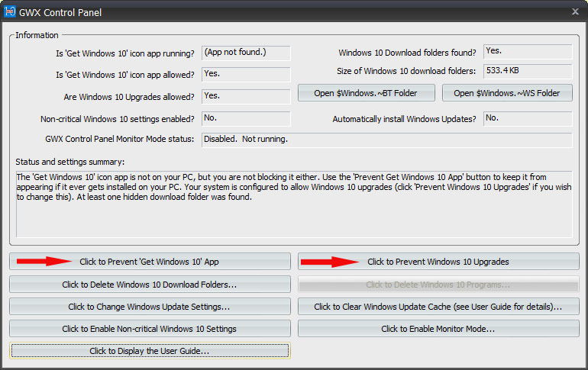
Task: Click 'Automatically install Windows Updates?' label
Action: pos(404,119)
